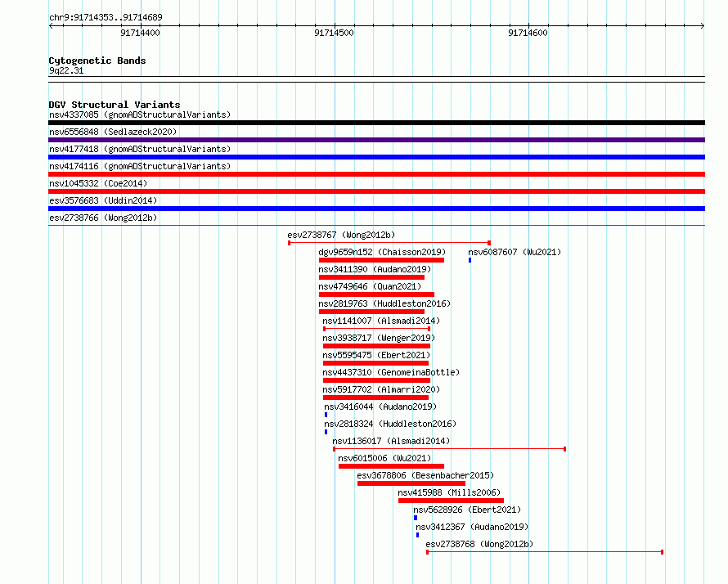Click the blue esv3576683 Uddin2014 bar
The height and width of the screenshot is (584, 728).
tap(376, 209)
